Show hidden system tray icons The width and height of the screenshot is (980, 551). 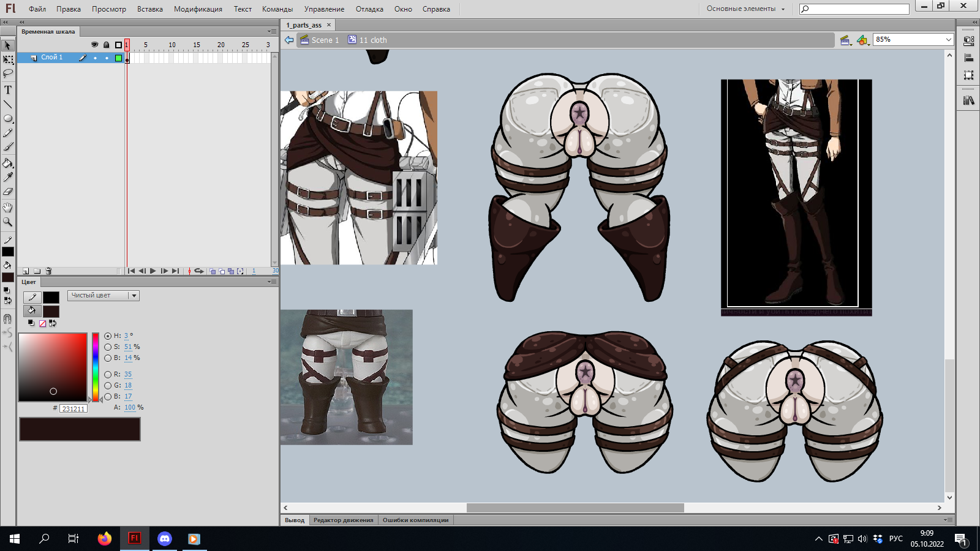[819, 539]
